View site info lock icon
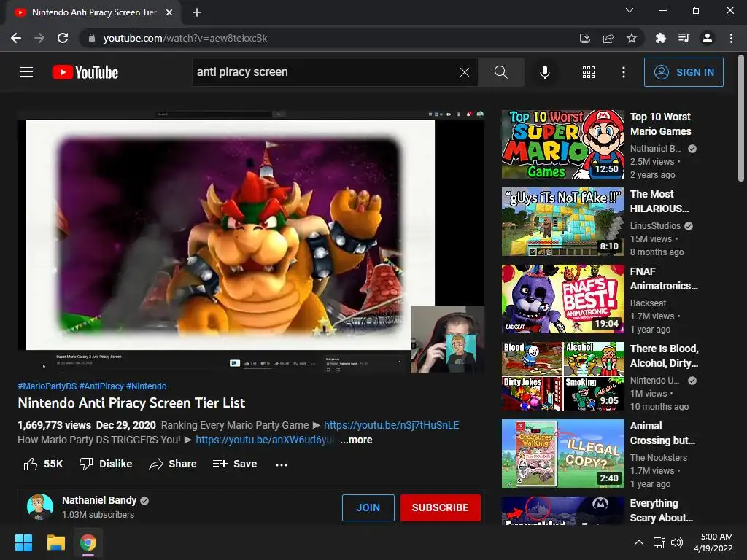The width and height of the screenshot is (747, 560). tap(92, 38)
